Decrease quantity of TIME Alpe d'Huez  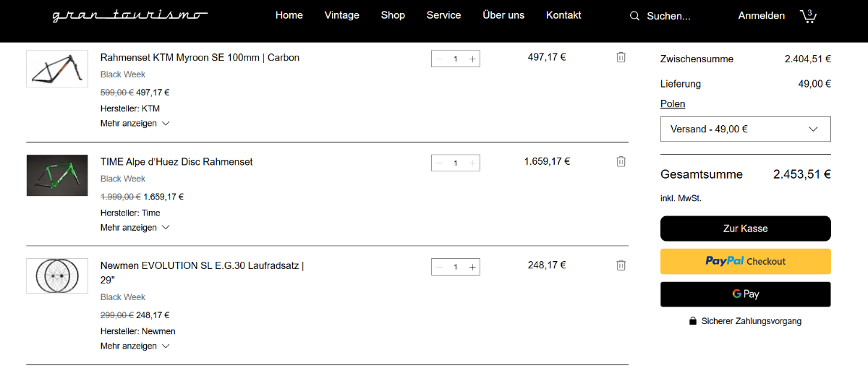[x=439, y=163]
